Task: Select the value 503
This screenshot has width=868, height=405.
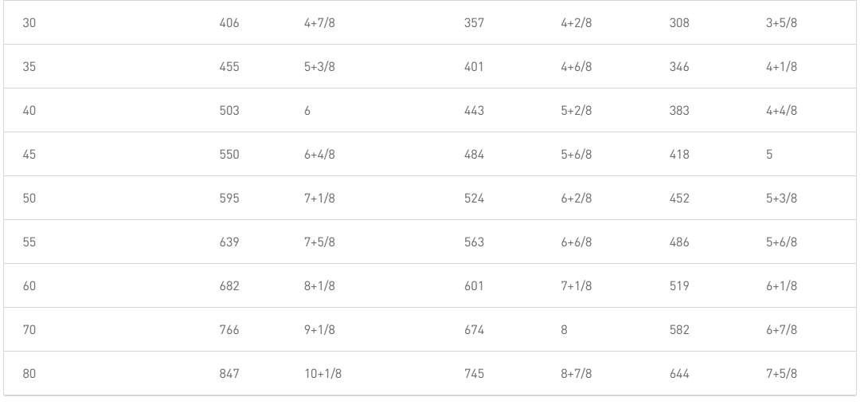Action: [229, 111]
